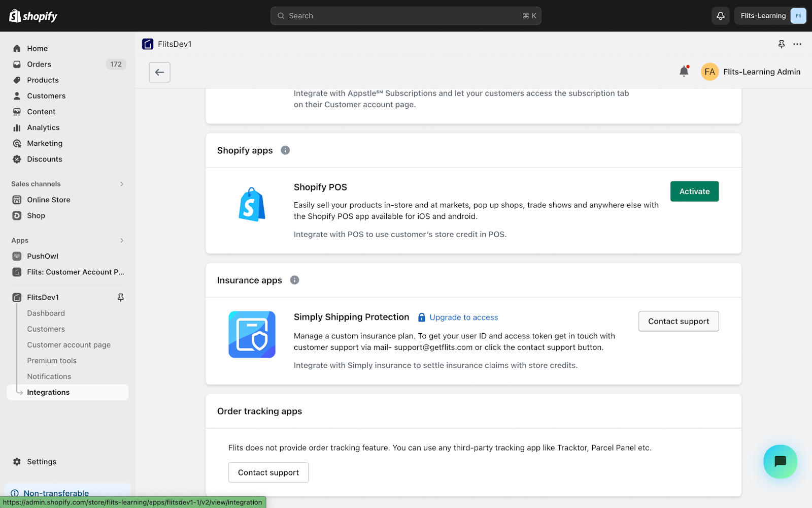Focus the Search input field
This screenshot has height=508, width=812.
coord(405,16)
